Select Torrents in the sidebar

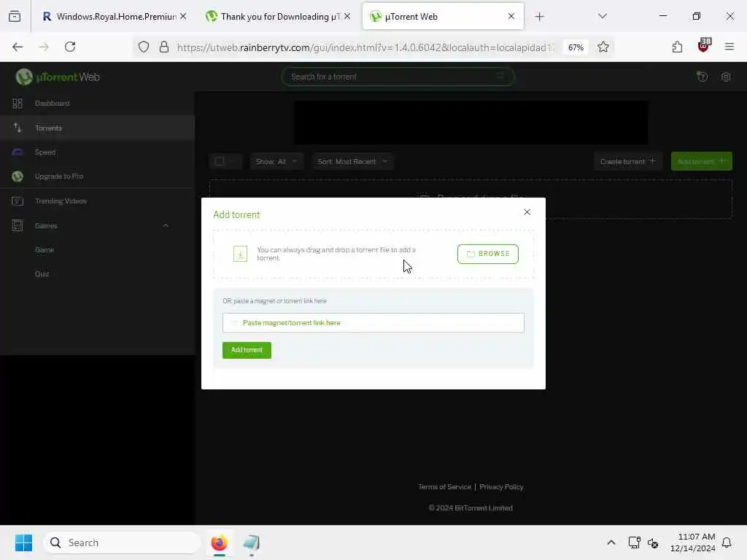click(97, 128)
